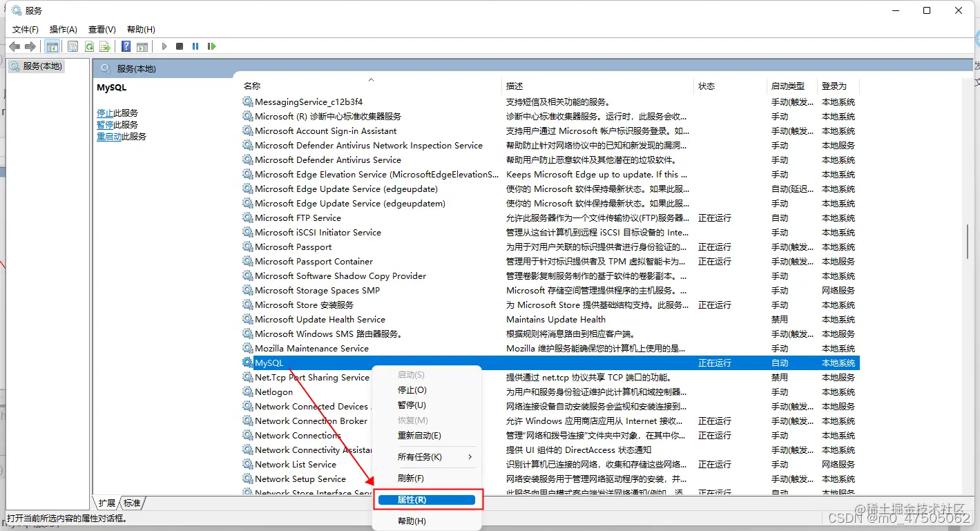This screenshot has height=531, width=980.
Task: Switch to the 扩展 tab
Action: point(107,503)
